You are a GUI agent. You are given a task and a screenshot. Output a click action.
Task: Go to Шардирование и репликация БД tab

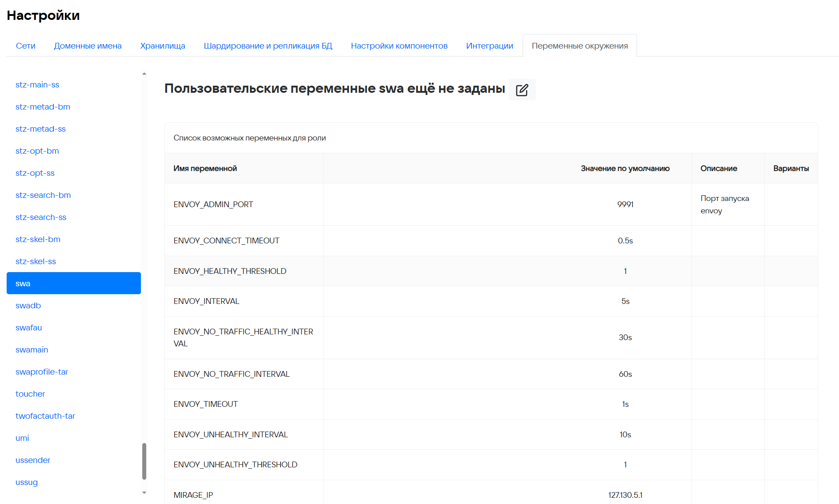point(268,46)
